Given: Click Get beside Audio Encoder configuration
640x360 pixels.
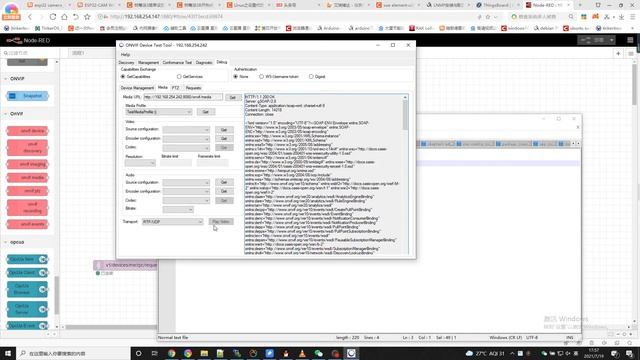Looking at the screenshot, I should click(x=224, y=191).
